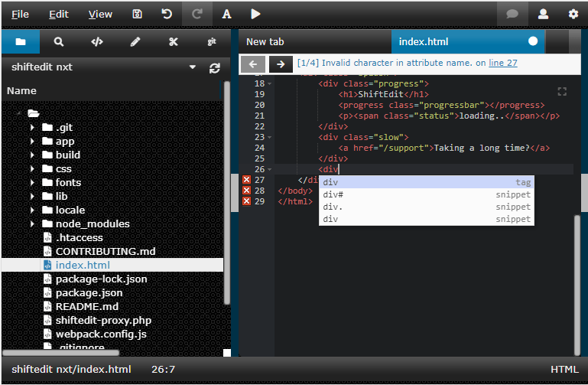Click the save disk icon in toolbar

pos(137,14)
